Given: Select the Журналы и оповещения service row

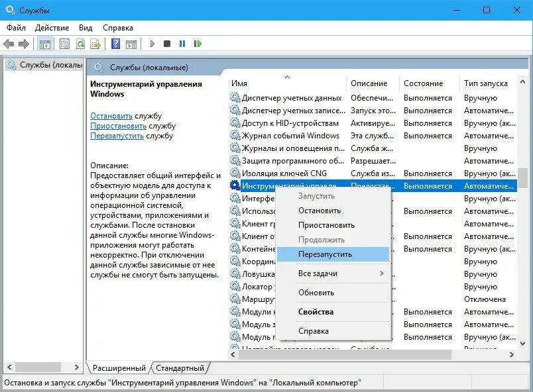Looking at the screenshot, I should [x=373, y=148].
